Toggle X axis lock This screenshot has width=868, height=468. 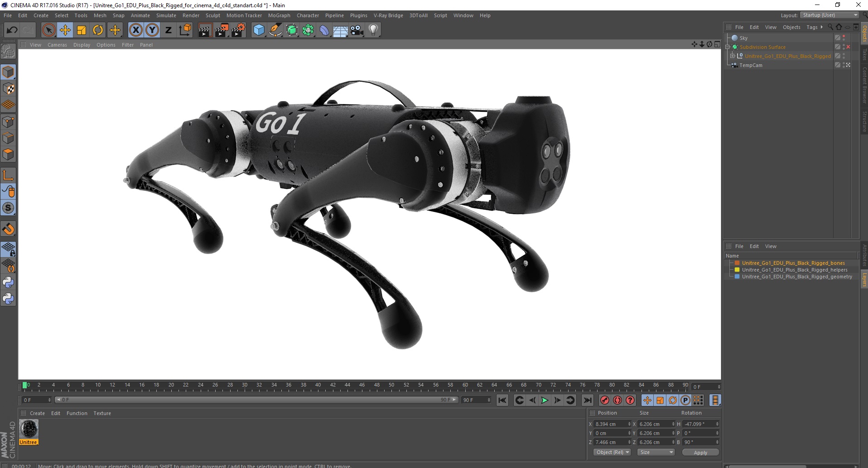coord(135,30)
